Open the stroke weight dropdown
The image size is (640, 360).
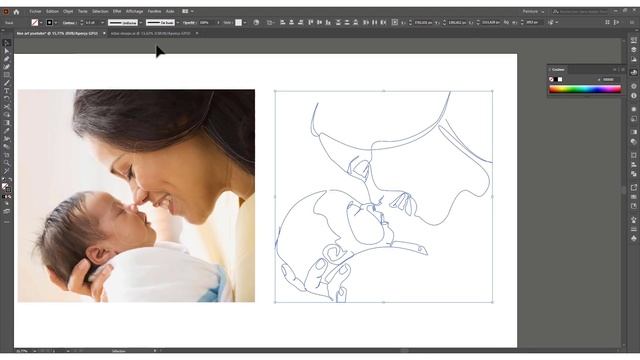(x=103, y=22)
